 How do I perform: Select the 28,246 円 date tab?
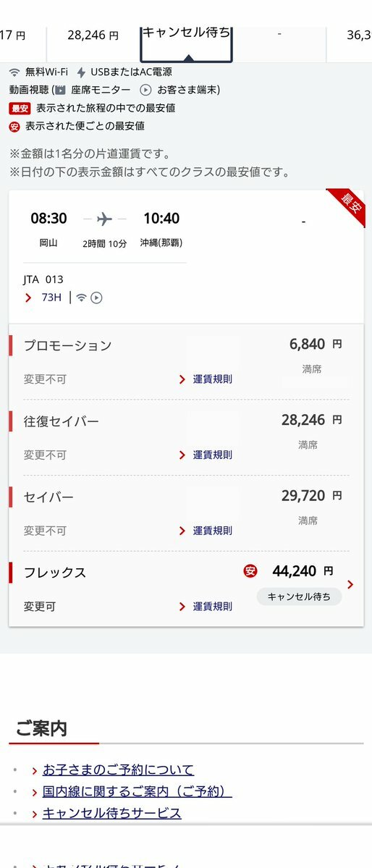[93, 35]
